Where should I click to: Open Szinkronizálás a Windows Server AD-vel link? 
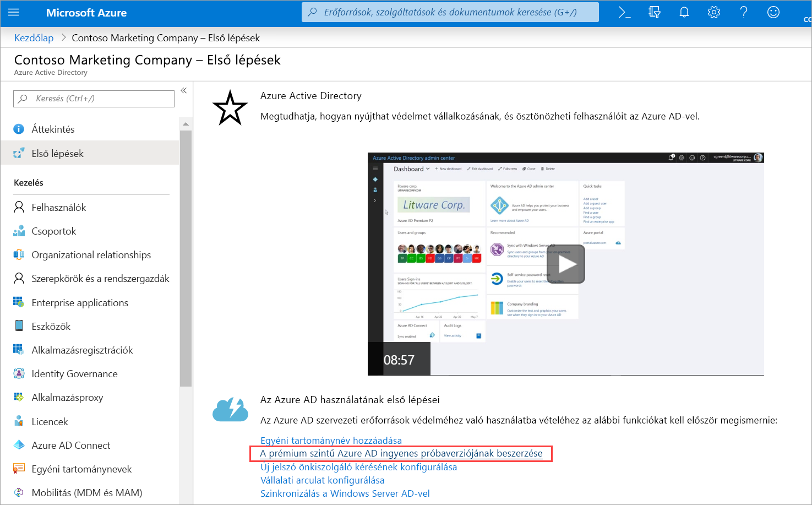tap(345, 493)
